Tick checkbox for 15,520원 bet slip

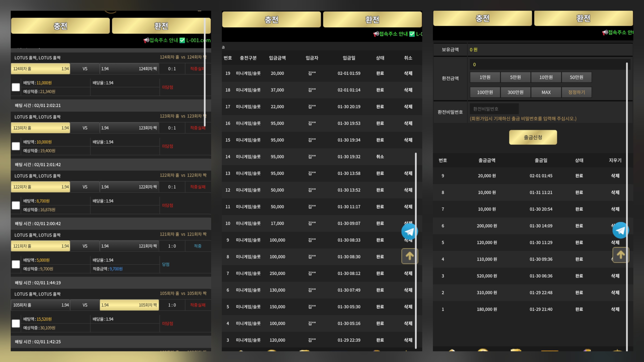(16, 323)
